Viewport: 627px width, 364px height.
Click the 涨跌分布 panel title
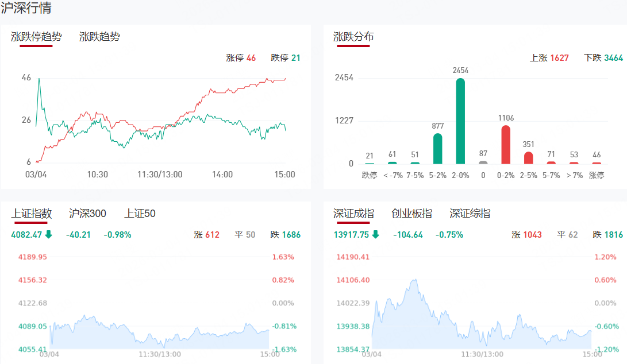point(353,37)
